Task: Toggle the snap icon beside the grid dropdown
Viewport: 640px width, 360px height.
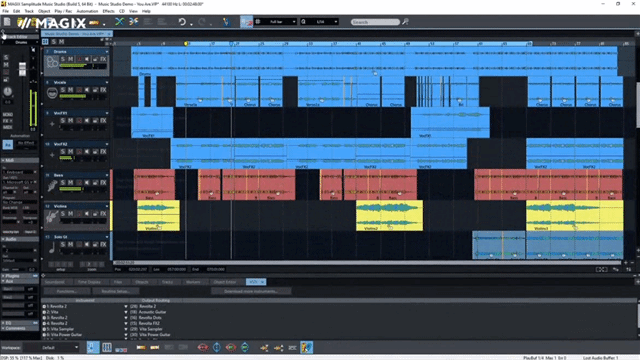Action: [247, 22]
